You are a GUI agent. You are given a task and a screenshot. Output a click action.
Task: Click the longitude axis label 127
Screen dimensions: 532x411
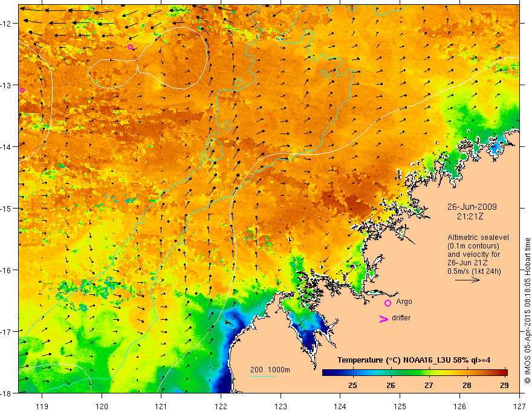(519, 407)
